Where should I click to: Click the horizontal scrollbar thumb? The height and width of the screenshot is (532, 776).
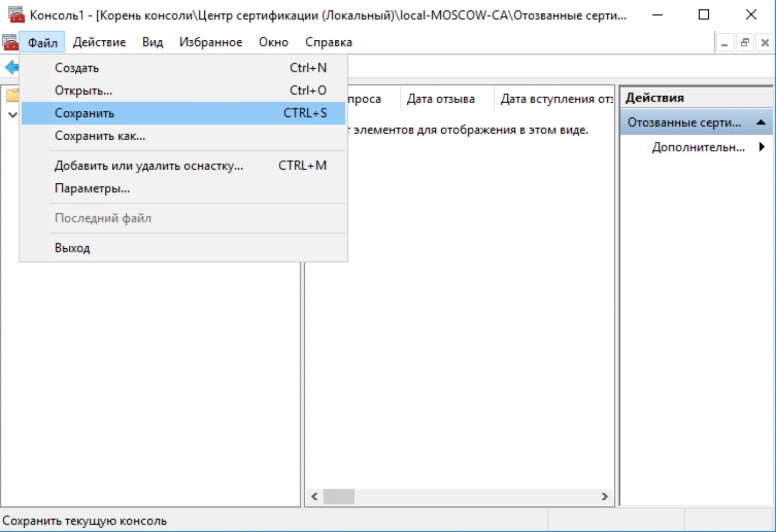click(339, 497)
